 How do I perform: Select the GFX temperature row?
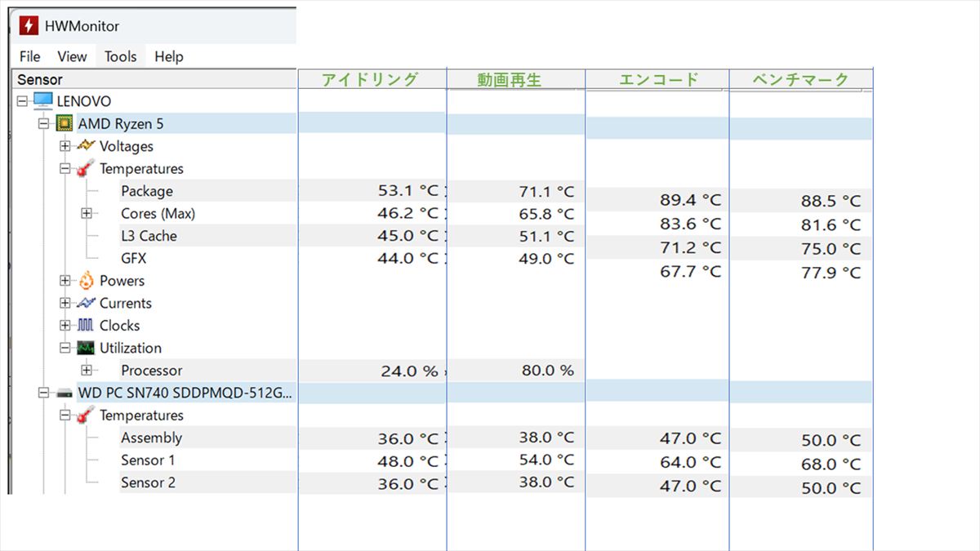134,258
